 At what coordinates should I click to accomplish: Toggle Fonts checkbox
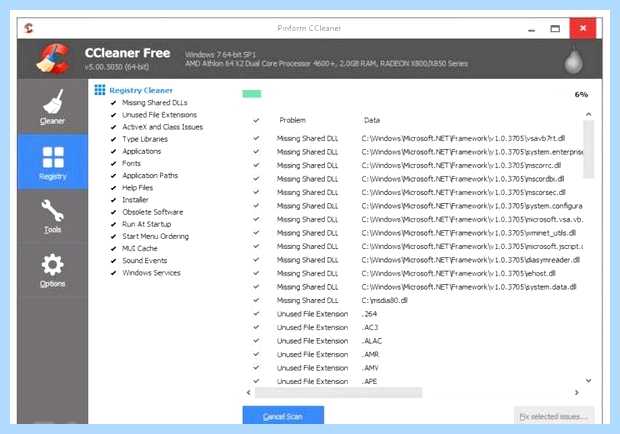pyautogui.click(x=113, y=163)
